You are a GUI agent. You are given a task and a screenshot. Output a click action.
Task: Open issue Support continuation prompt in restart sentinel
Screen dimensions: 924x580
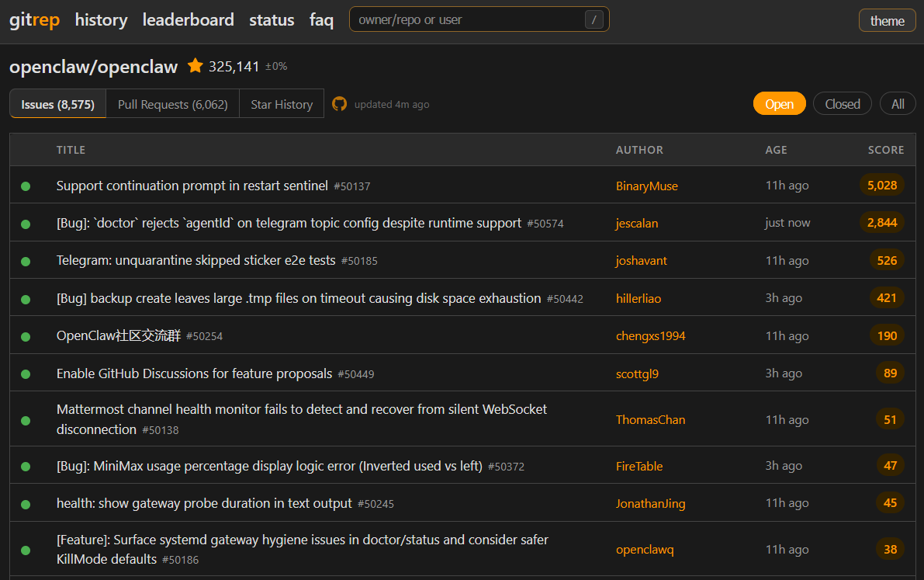coord(192,186)
